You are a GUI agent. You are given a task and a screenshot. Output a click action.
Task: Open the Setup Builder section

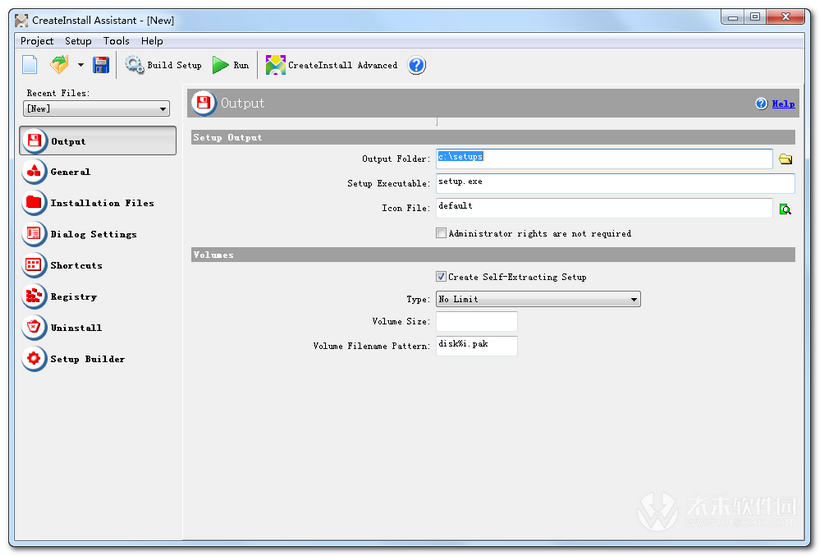coord(73,359)
